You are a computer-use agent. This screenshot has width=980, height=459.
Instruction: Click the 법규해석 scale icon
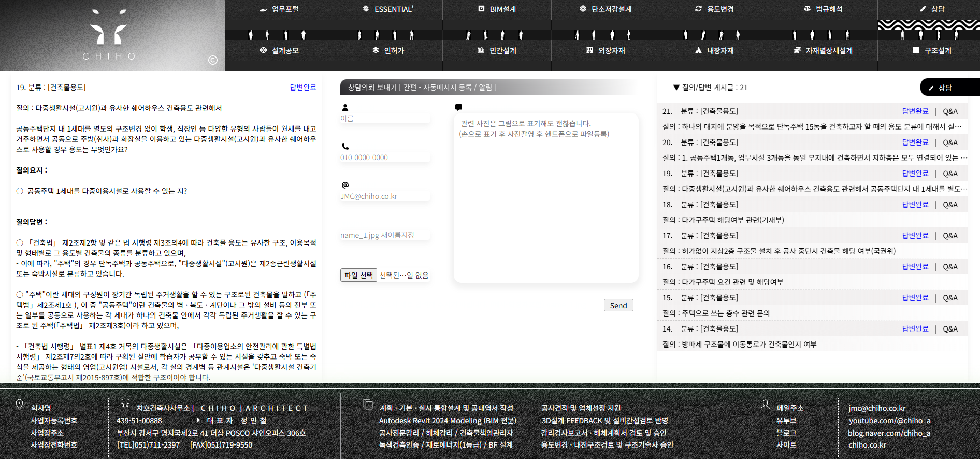pyautogui.click(x=807, y=9)
